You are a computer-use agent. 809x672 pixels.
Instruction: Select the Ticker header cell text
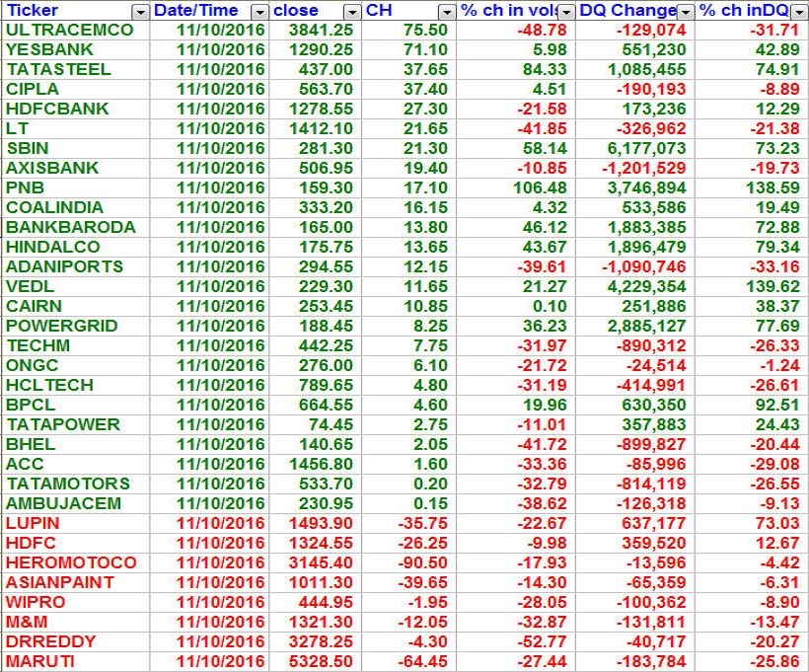(33, 11)
